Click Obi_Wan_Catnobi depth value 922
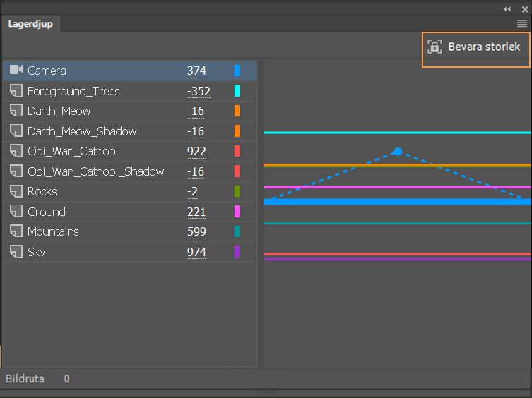532x398 pixels. point(196,151)
